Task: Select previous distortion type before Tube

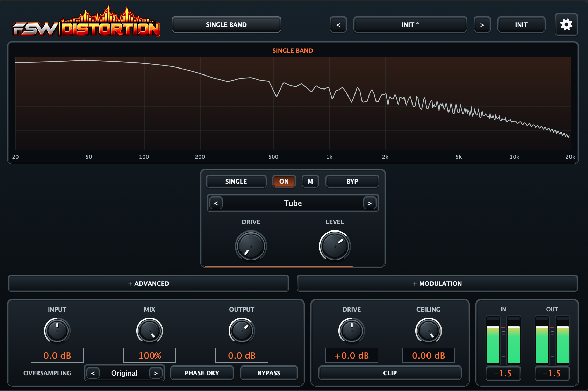Action: click(216, 203)
